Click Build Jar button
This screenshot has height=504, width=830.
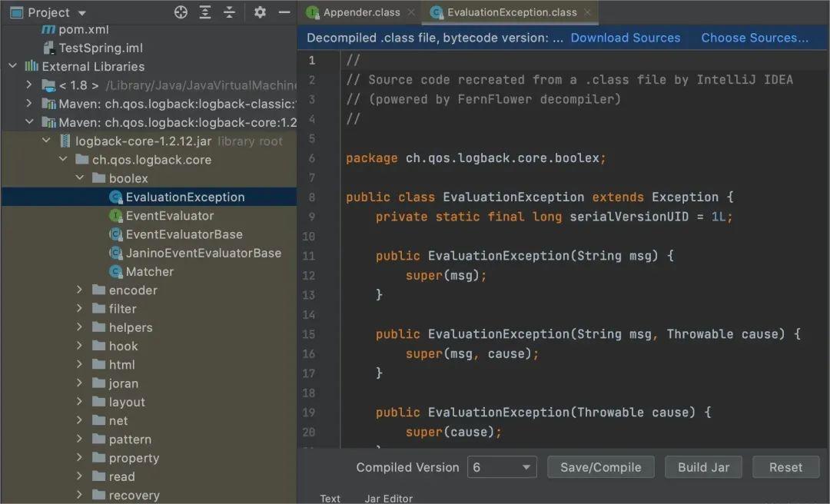pos(703,467)
